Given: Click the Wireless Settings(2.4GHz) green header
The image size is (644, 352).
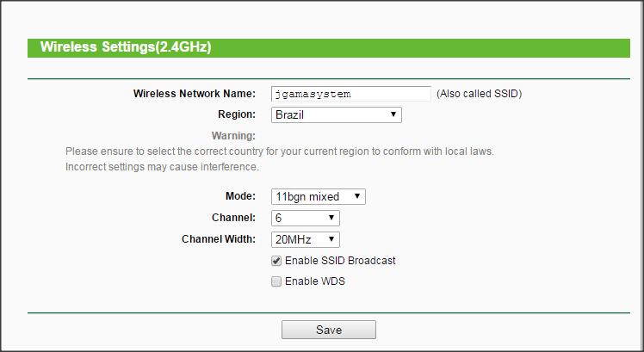Looking at the screenshot, I should (126, 47).
